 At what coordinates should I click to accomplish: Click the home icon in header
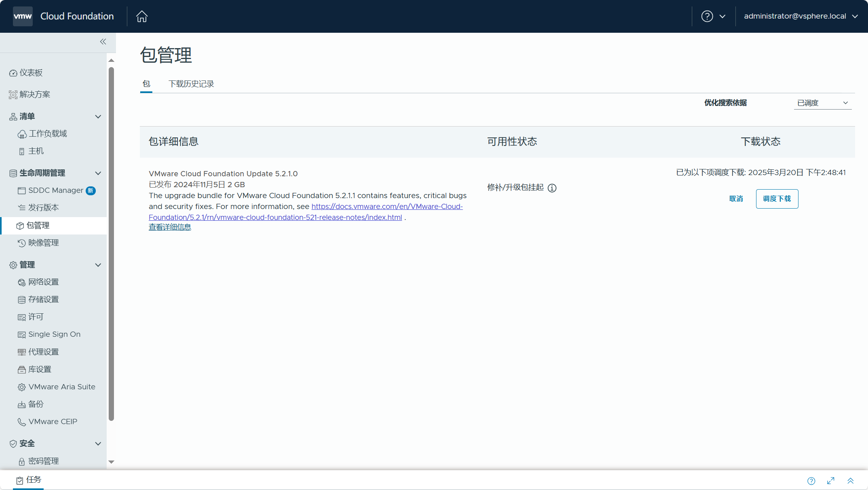142,16
